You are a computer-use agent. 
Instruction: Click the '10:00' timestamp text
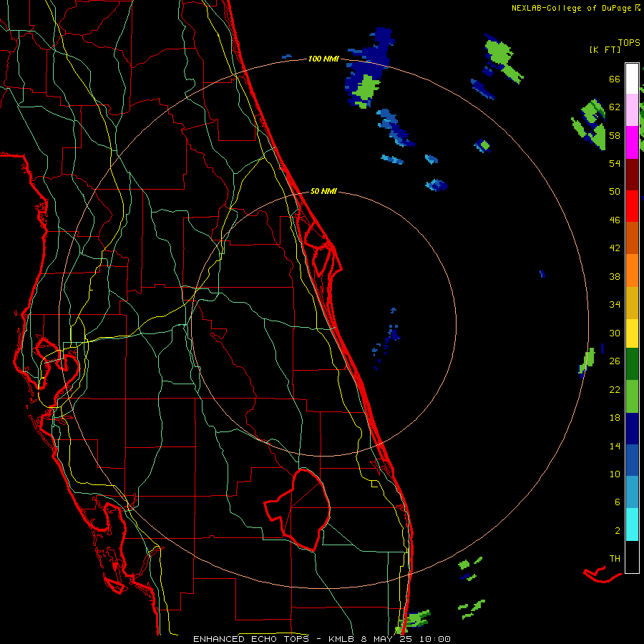click(435, 639)
